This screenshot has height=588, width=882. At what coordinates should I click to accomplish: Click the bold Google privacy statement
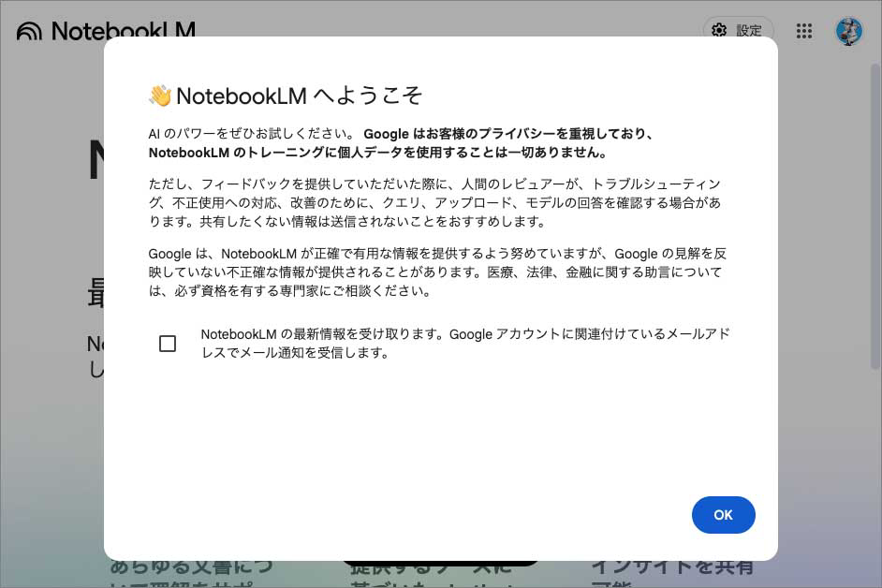510,135
